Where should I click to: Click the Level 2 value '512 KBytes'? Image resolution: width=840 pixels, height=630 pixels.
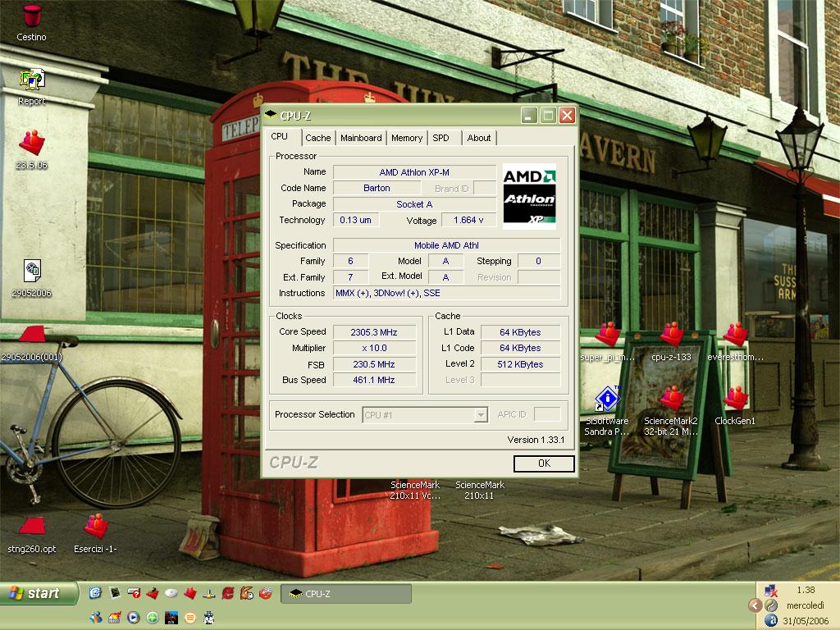pos(520,364)
